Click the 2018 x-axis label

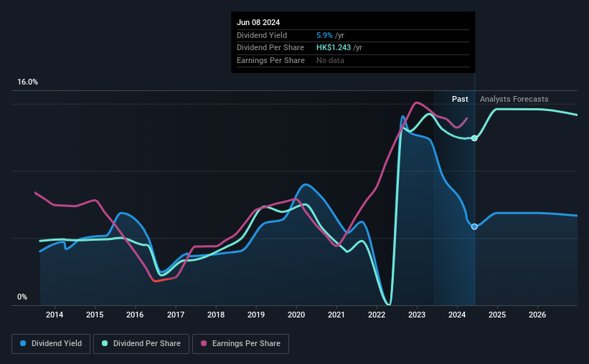coord(216,315)
